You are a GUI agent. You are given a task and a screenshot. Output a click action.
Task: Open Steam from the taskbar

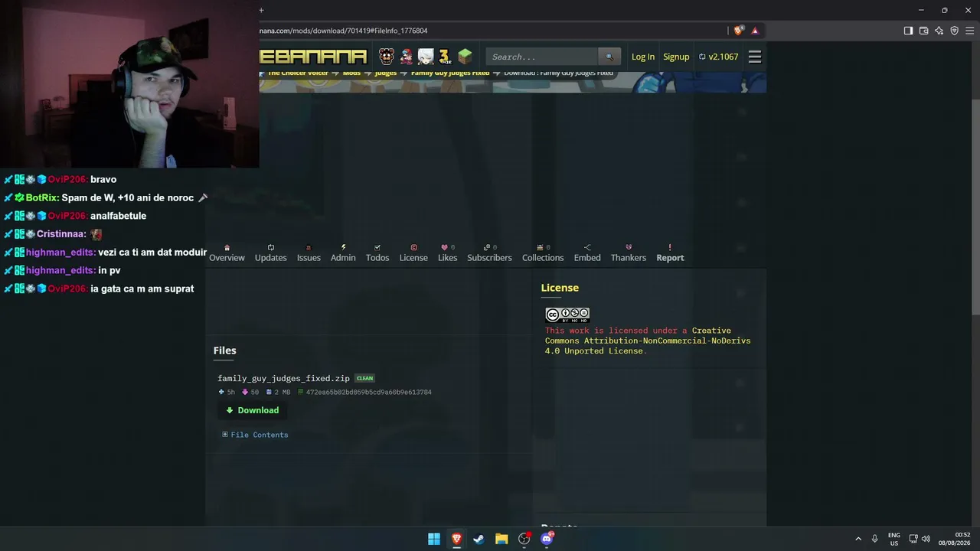[479, 539]
